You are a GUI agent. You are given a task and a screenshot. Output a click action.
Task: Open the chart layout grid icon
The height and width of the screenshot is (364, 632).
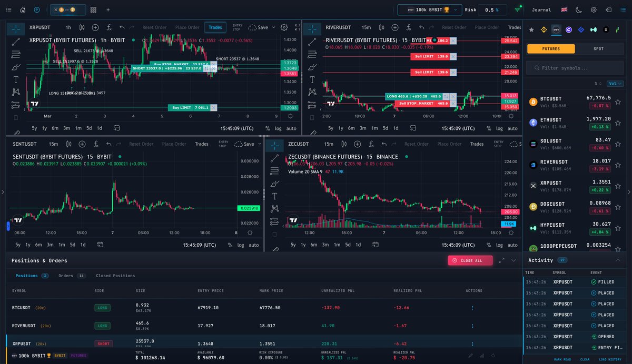(x=93, y=9)
